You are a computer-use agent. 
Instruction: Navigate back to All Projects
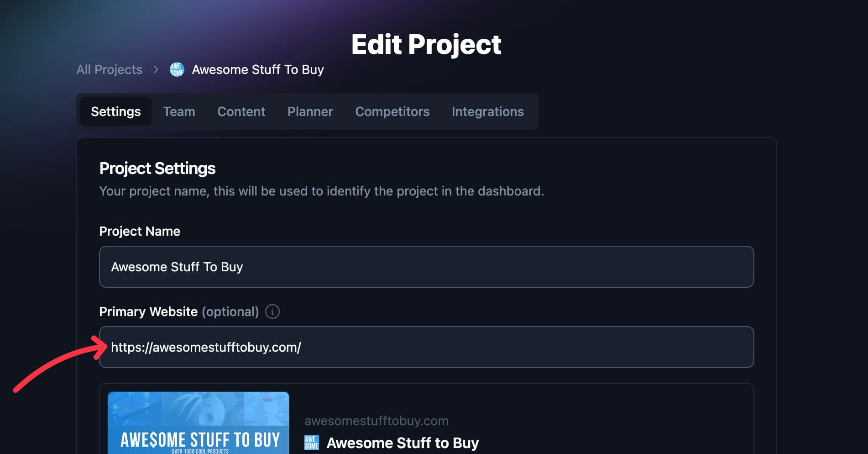coord(109,69)
